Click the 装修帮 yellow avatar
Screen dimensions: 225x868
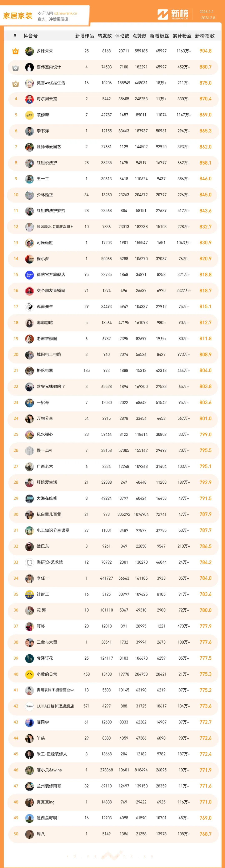click(x=29, y=115)
